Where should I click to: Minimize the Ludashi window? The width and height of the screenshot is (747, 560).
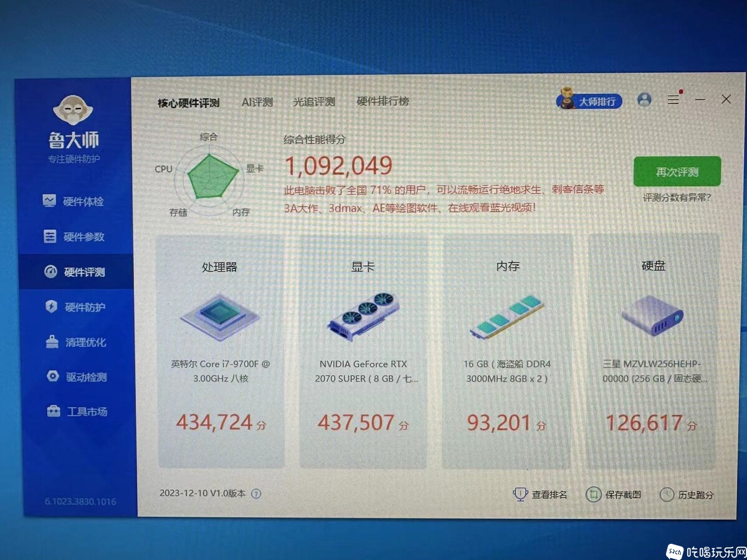click(x=700, y=99)
